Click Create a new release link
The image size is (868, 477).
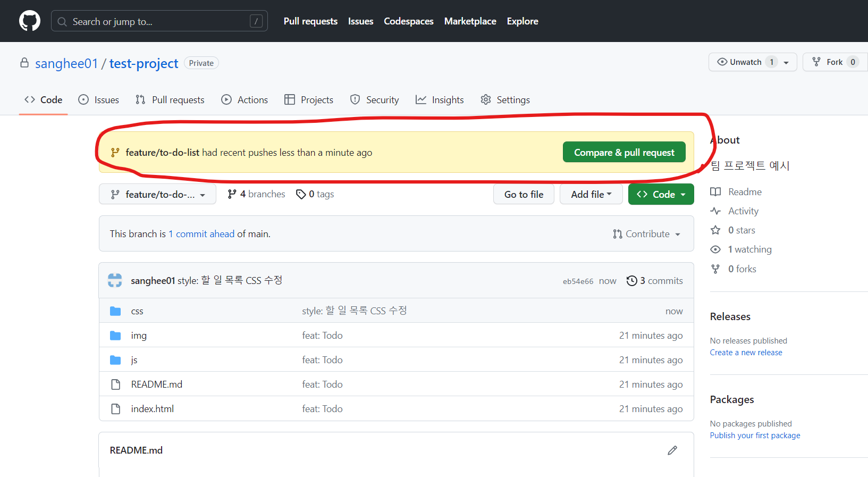(x=746, y=353)
